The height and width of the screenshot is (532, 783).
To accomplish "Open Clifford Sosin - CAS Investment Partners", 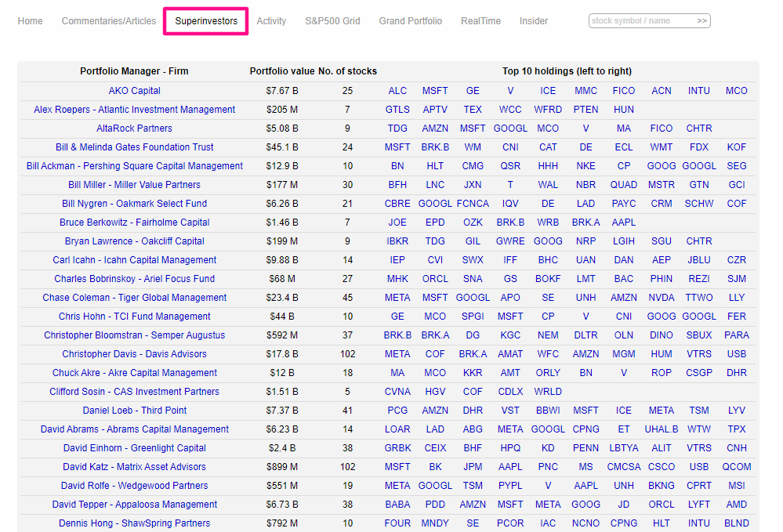I will pyautogui.click(x=134, y=391).
